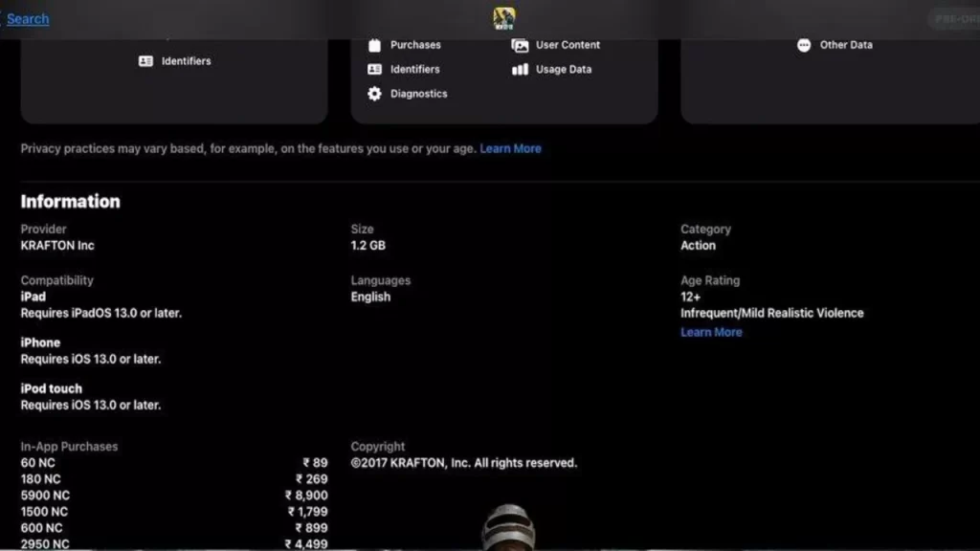Click the Purchases bag icon
Screen dimensions: 980x551
(x=374, y=45)
